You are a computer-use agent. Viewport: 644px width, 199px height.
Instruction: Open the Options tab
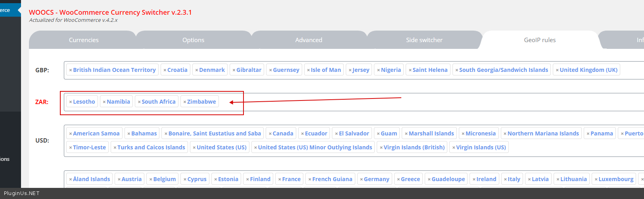pos(193,40)
